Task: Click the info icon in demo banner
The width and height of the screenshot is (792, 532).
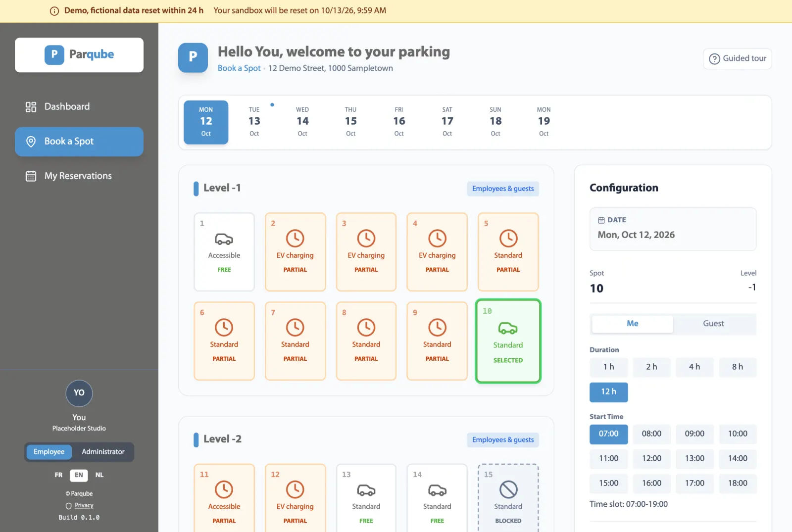Action: click(x=54, y=11)
